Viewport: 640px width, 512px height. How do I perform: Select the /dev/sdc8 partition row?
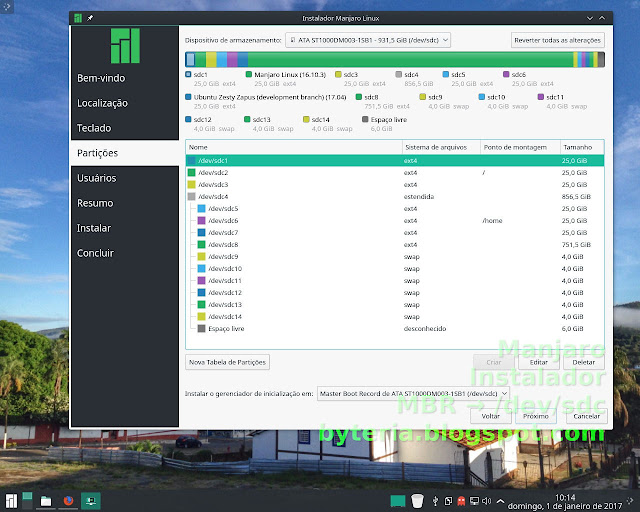point(395,245)
